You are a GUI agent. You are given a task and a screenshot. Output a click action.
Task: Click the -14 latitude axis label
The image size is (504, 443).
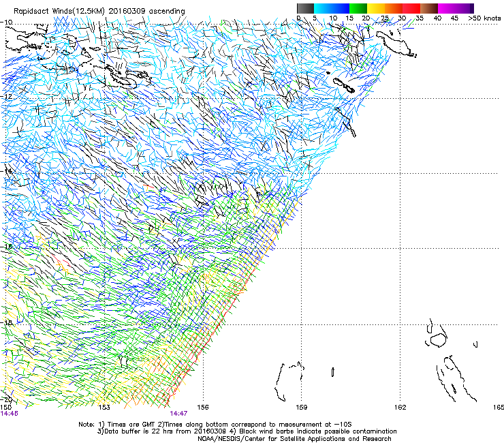pyautogui.click(x=6, y=172)
